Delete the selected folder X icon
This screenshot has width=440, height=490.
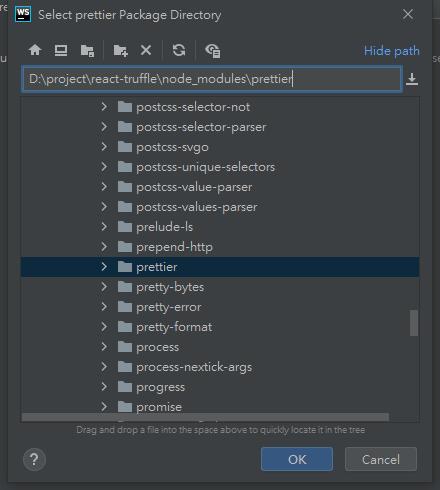[x=146, y=50]
